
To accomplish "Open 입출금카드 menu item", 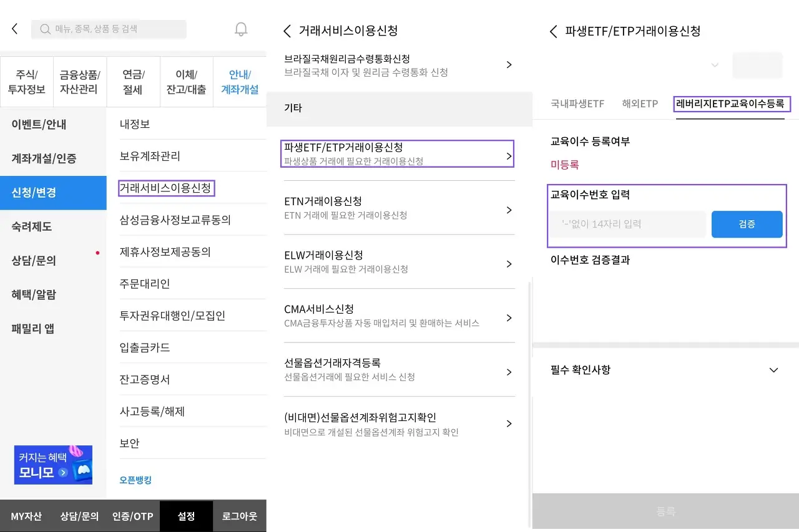I will coord(193,347).
